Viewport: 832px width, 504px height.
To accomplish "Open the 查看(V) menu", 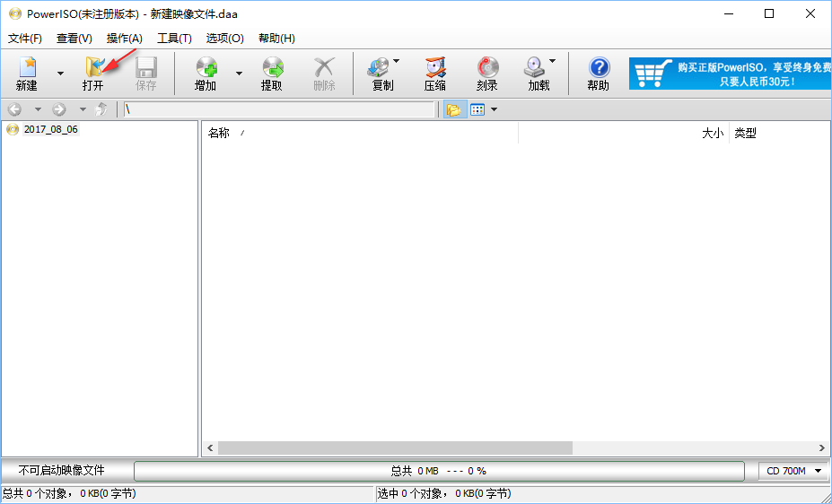I will (x=74, y=39).
